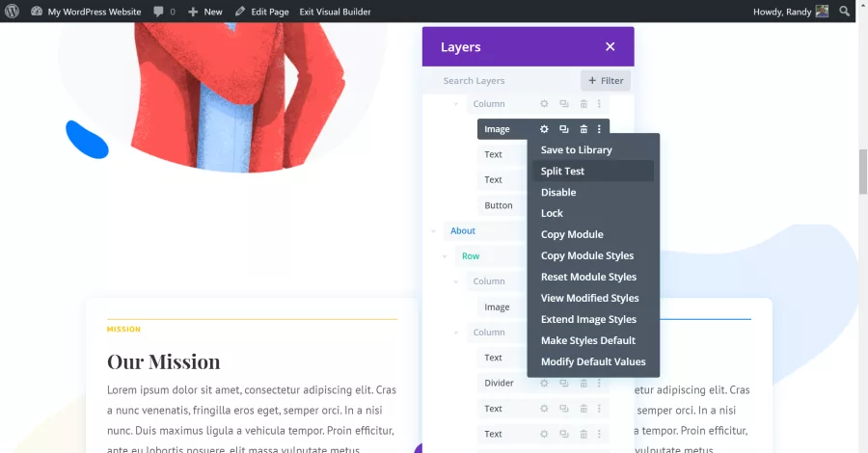Duplicate the bottom-most Text layer

click(563, 434)
